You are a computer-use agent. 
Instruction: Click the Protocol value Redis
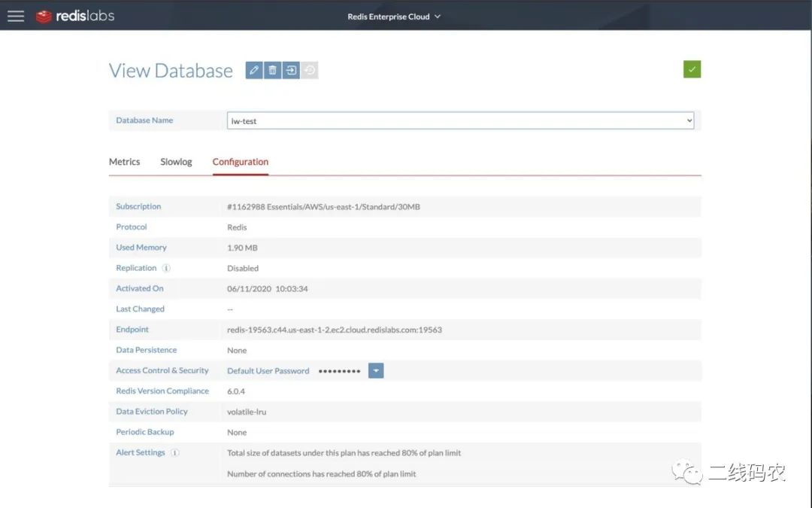[x=237, y=227]
